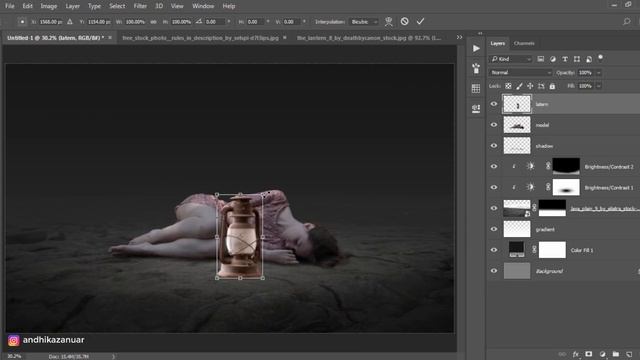Switch to the lantern stock jpg document tab

pyautogui.click(x=369, y=38)
